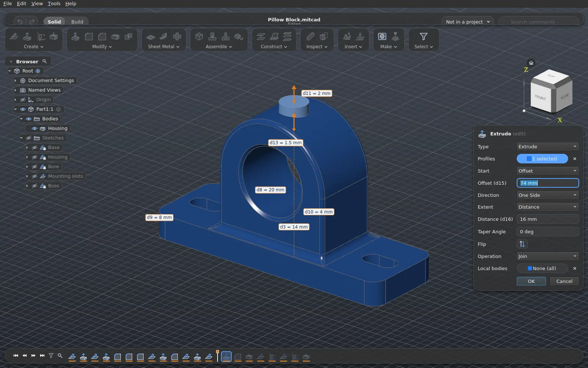588x368 pixels.
Task: Click the Redo arrow icon
Action: pyautogui.click(x=32, y=22)
